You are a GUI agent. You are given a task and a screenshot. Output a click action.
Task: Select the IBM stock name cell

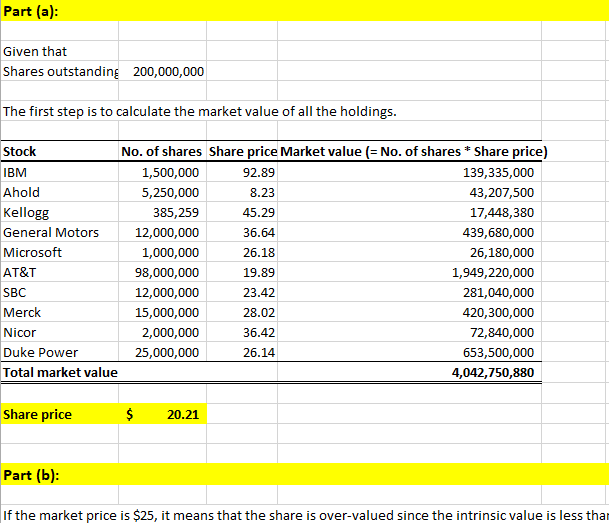coord(17,172)
